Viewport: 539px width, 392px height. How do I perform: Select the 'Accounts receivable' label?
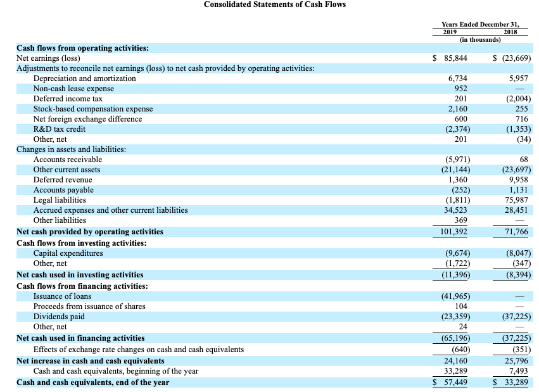(68, 160)
